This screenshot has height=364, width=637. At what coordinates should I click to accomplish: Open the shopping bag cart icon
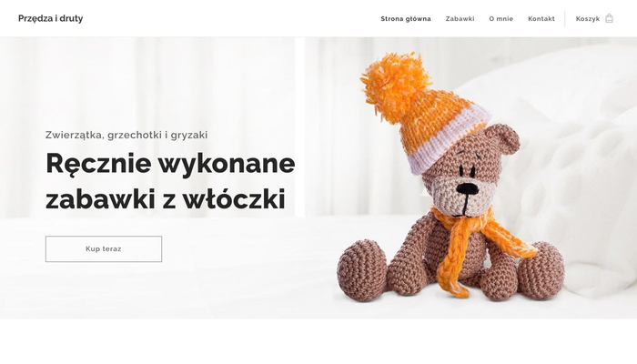coord(609,18)
